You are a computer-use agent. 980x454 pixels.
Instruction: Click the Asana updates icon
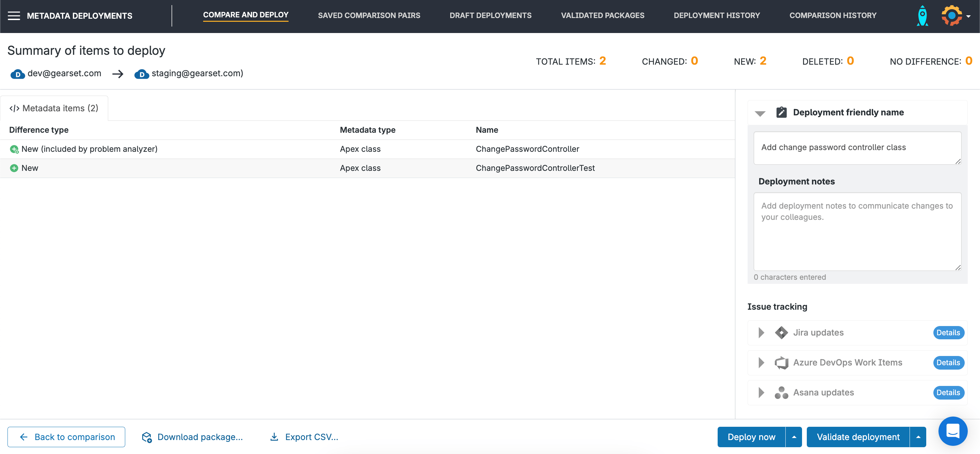pyautogui.click(x=782, y=392)
